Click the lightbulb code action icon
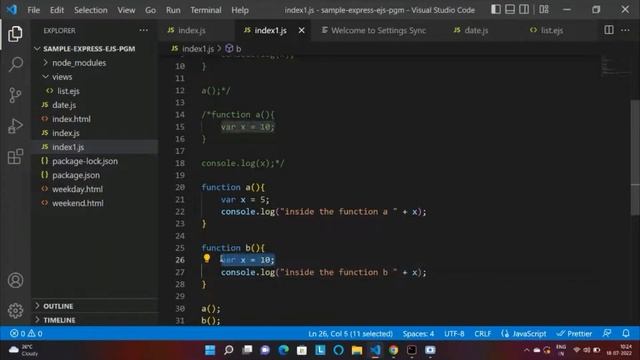Screen dimensions: 640x360 pos(207,258)
